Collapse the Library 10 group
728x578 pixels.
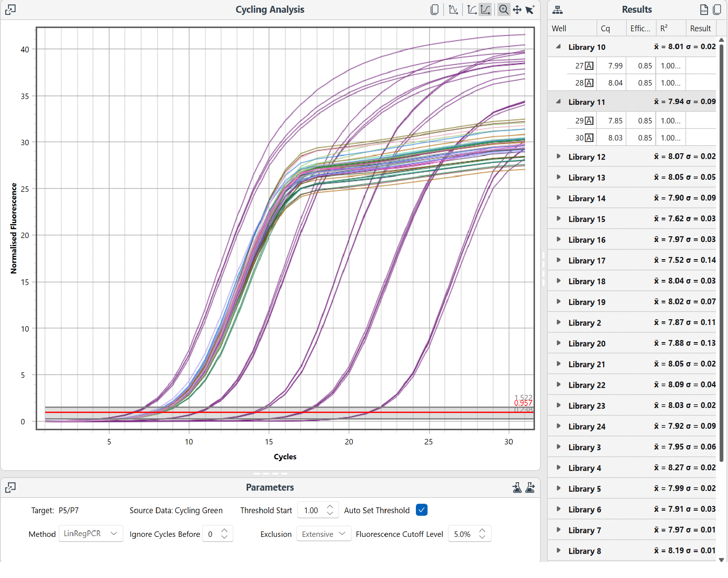(x=558, y=47)
